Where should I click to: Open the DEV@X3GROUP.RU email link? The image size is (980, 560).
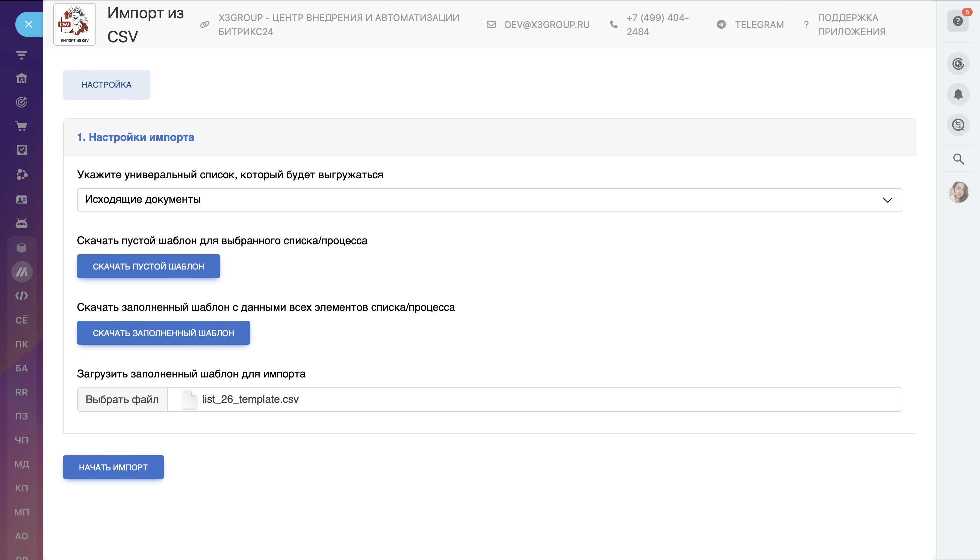(x=547, y=25)
